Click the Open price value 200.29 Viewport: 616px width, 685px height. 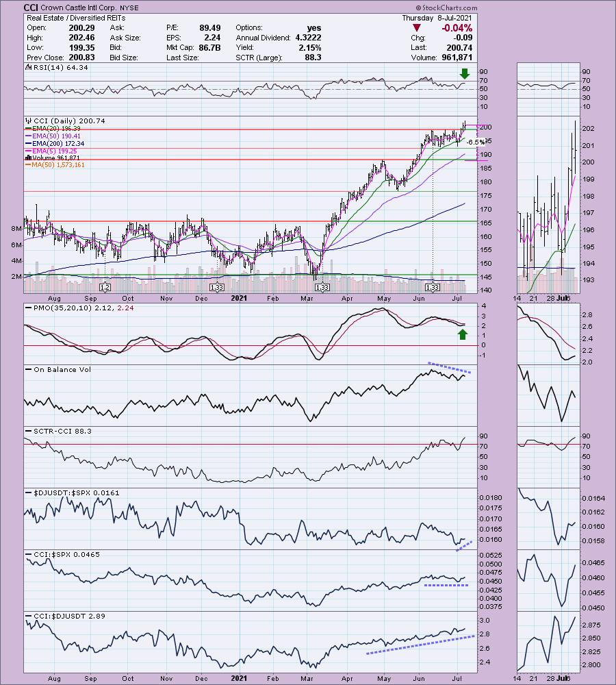[81, 28]
